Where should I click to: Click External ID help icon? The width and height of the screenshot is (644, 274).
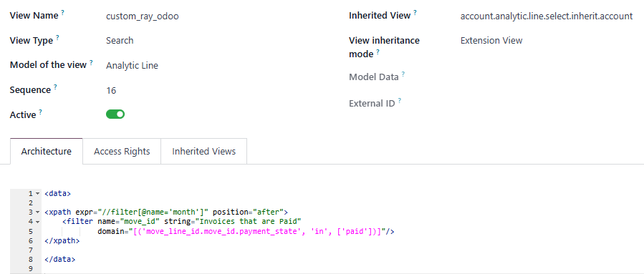[x=399, y=100]
